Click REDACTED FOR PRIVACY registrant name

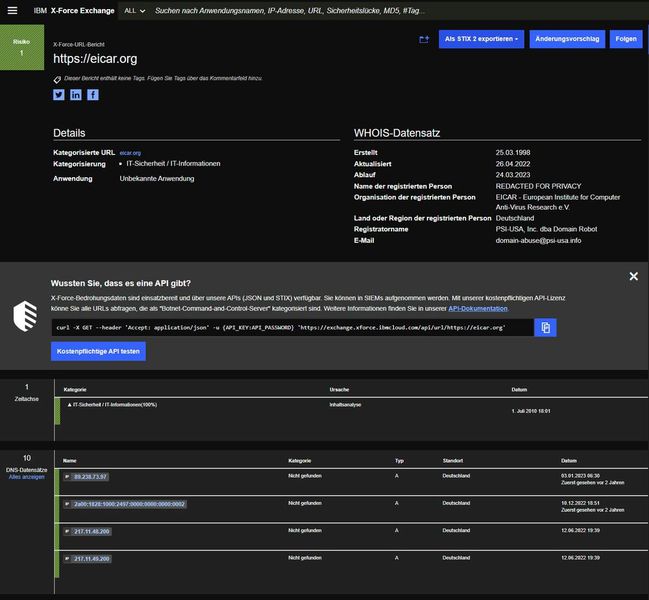click(x=538, y=186)
